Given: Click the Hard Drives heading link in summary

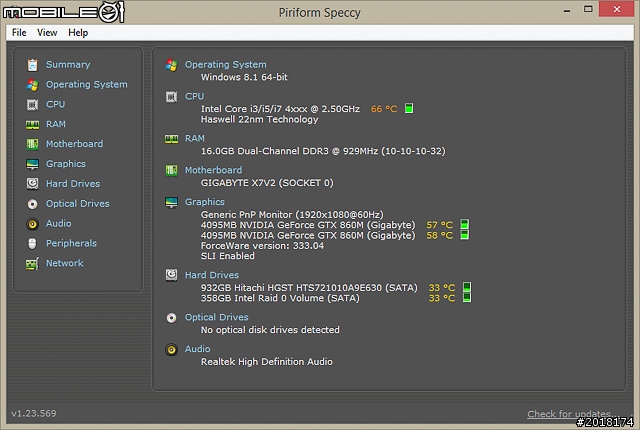Looking at the screenshot, I should [212, 275].
